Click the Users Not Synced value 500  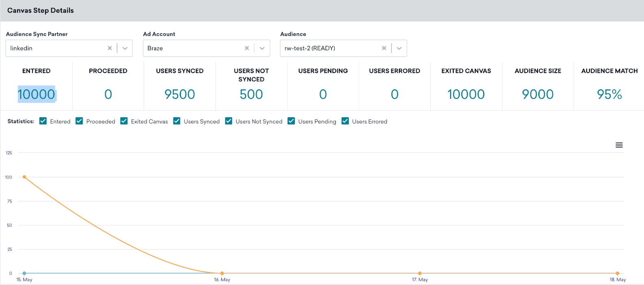coord(251,94)
